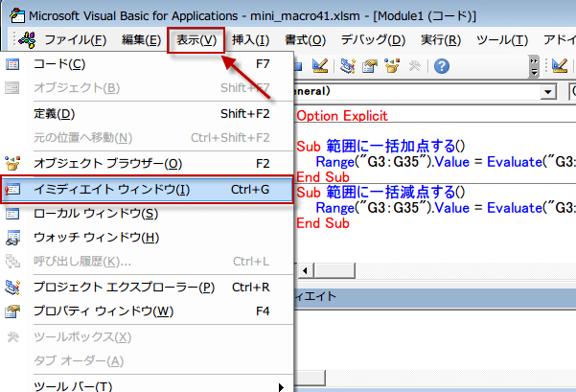Click the first End Sub line
Screen dimensions: 576x392
coord(323,177)
